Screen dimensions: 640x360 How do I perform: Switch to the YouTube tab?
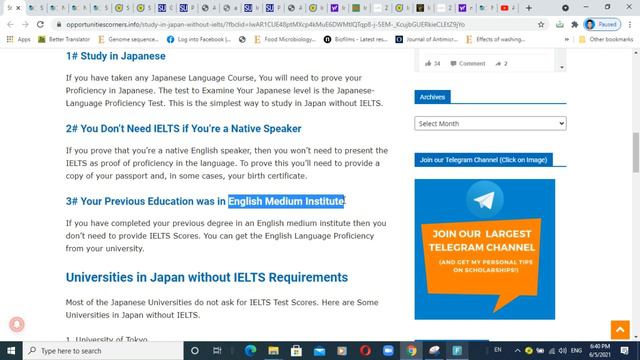point(508,8)
